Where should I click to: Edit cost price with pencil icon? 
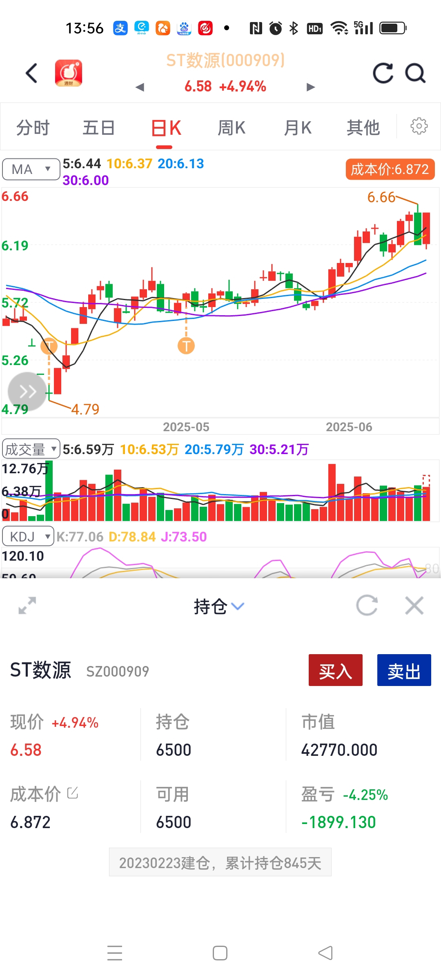tap(73, 793)
